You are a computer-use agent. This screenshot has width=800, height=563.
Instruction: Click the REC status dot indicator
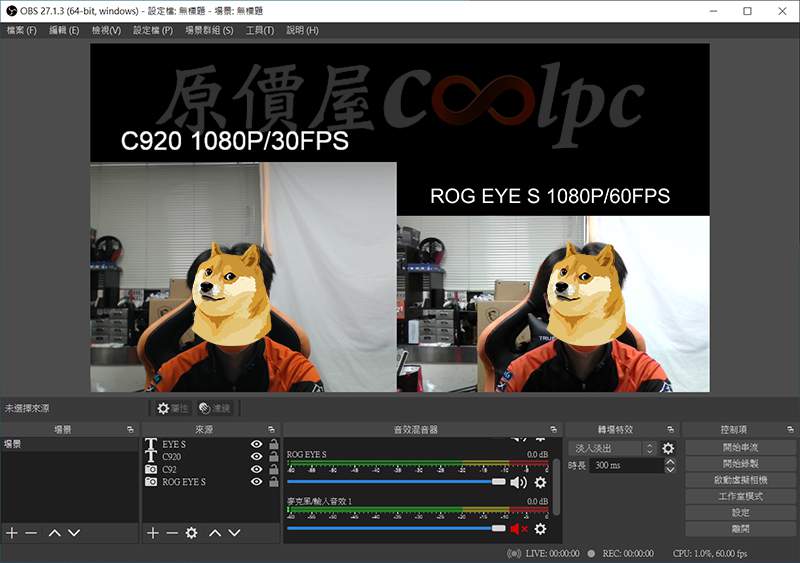click(591, 553)
